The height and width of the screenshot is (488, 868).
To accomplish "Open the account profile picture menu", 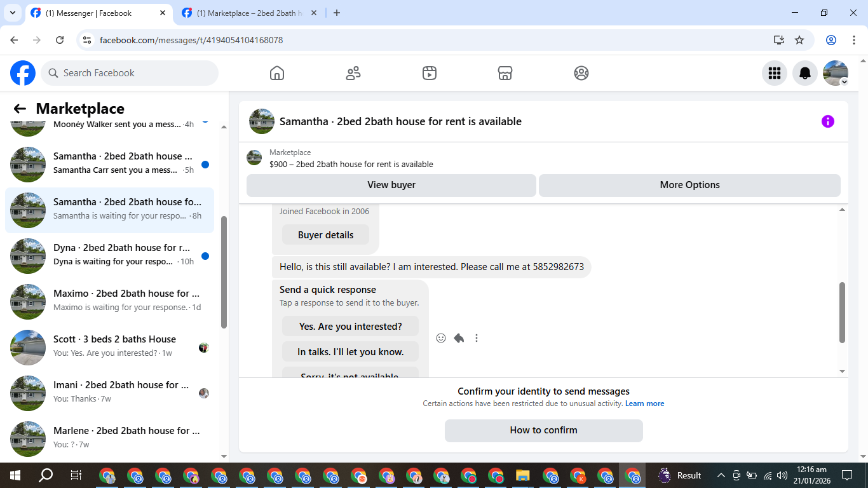I will pyautogui.click(x=836, y=73).
